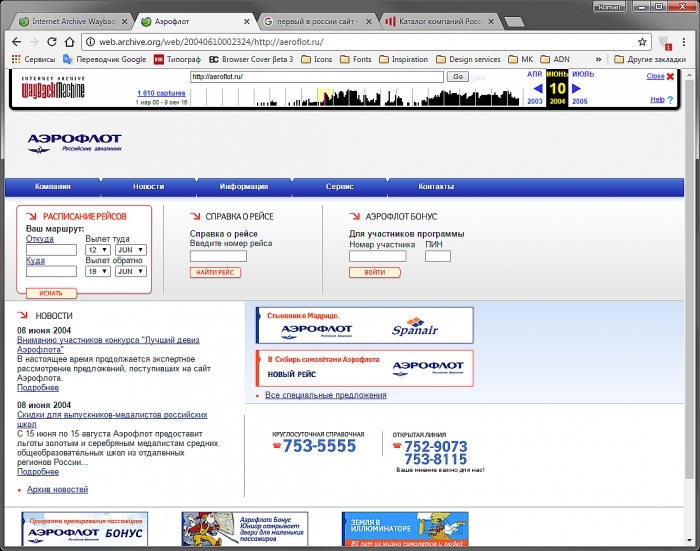The height and width of the screenshot is (551, 700).
Task: Click flight number input field
Action: (218, 256)
